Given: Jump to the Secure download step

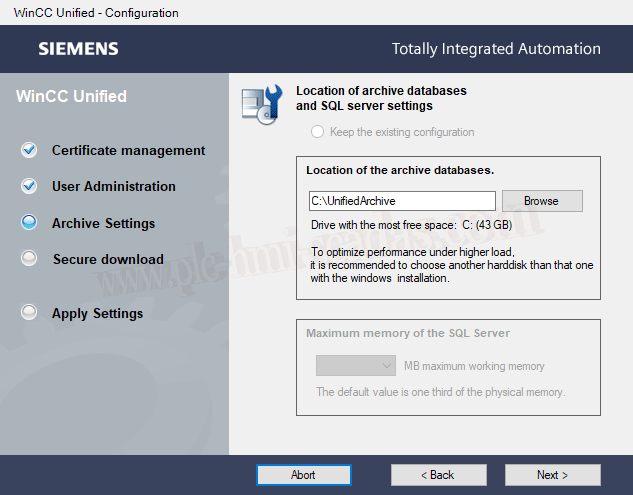Looking at the screenshot, I should [x=108, y=259].
